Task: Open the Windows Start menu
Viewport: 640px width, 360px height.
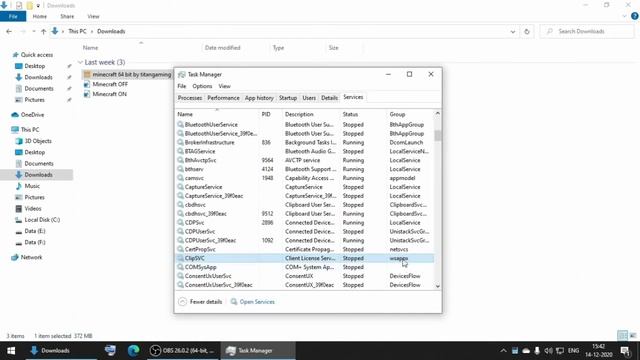Action: pos(11,351)
